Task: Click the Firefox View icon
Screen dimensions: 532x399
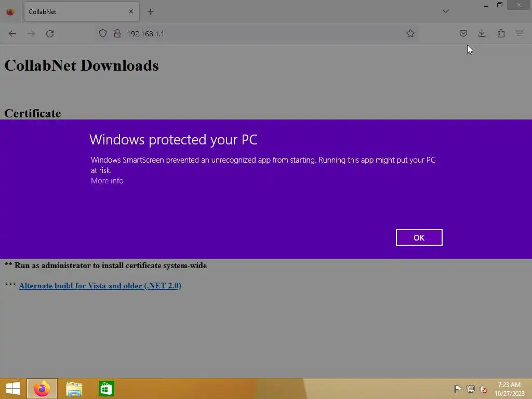Action: (10, 12)
